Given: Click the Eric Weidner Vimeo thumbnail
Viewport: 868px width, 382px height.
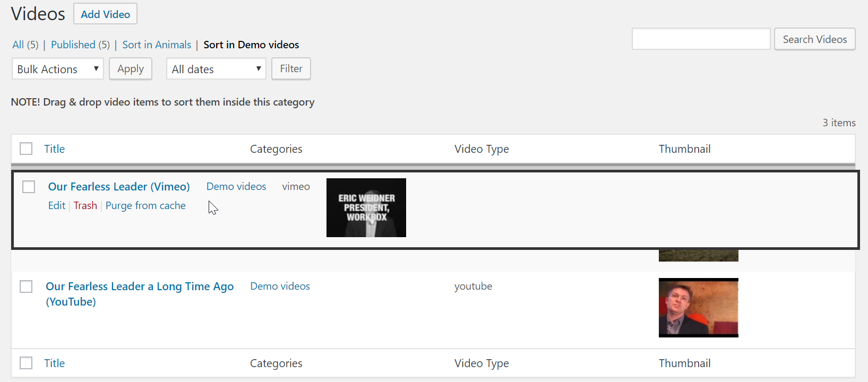Looking at the screenshot, I should coord(366,207).
